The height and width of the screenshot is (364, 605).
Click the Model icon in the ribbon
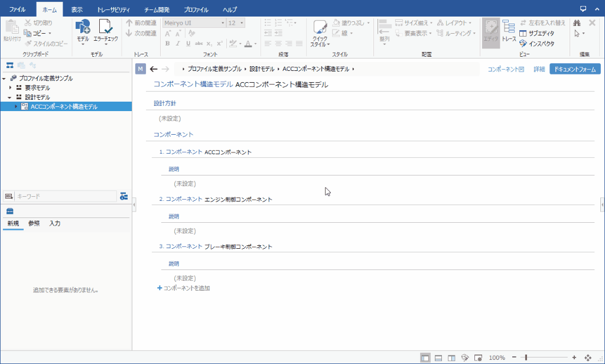pos(82,30)
